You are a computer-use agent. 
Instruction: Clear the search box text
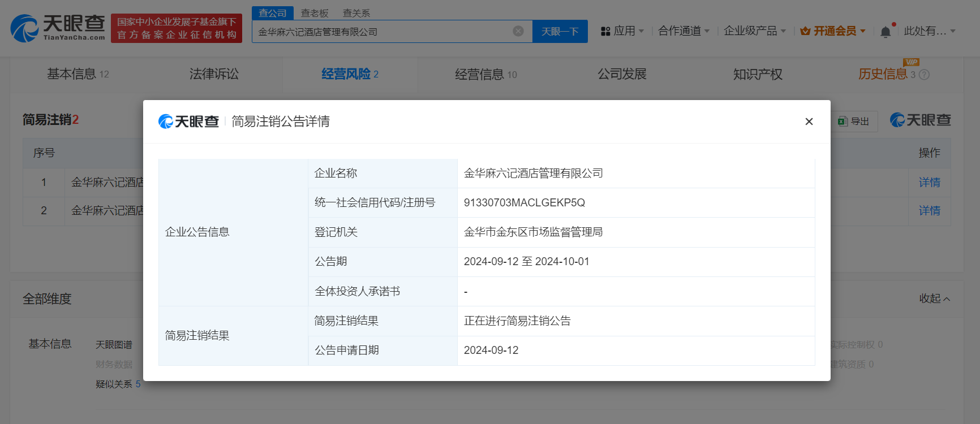pyautogui.click(x=518, y=31)
